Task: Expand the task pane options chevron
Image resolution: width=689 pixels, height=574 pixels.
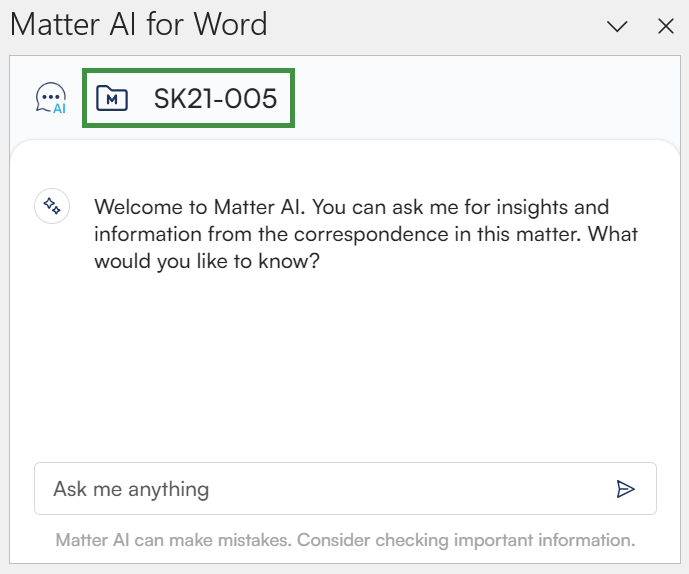Action: point(618,26)
